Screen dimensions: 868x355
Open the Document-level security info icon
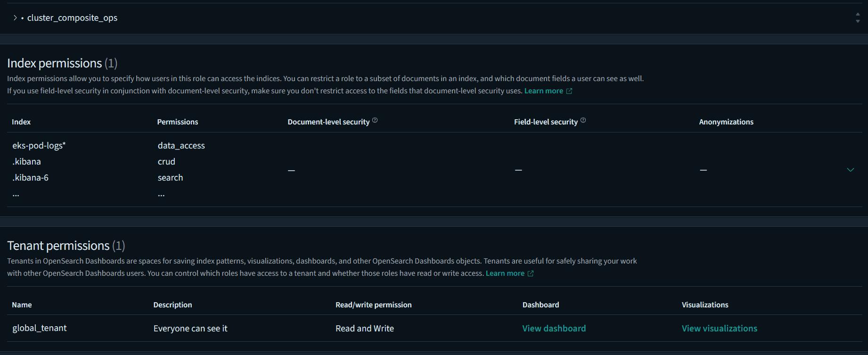(x=375, y=120)
